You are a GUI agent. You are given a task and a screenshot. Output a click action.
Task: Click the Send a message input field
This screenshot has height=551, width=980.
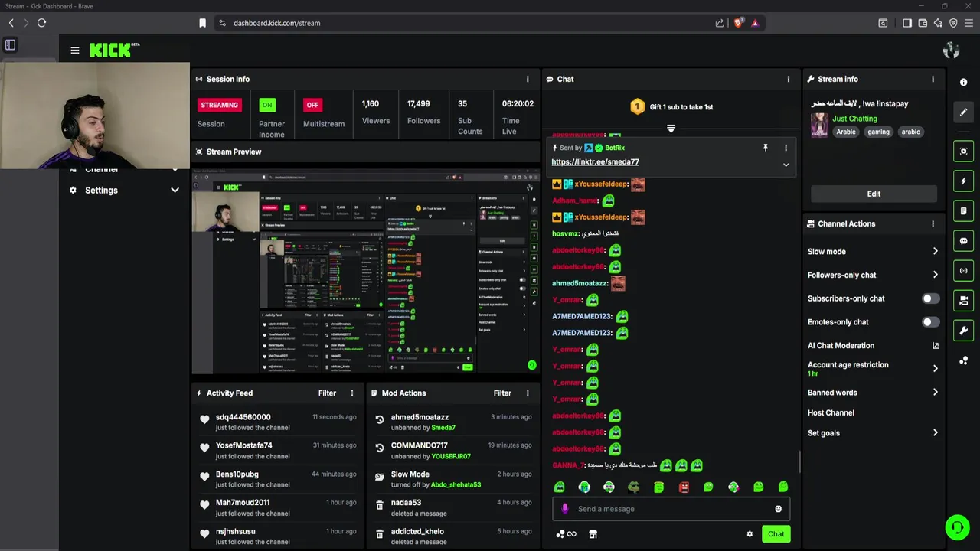671,509
